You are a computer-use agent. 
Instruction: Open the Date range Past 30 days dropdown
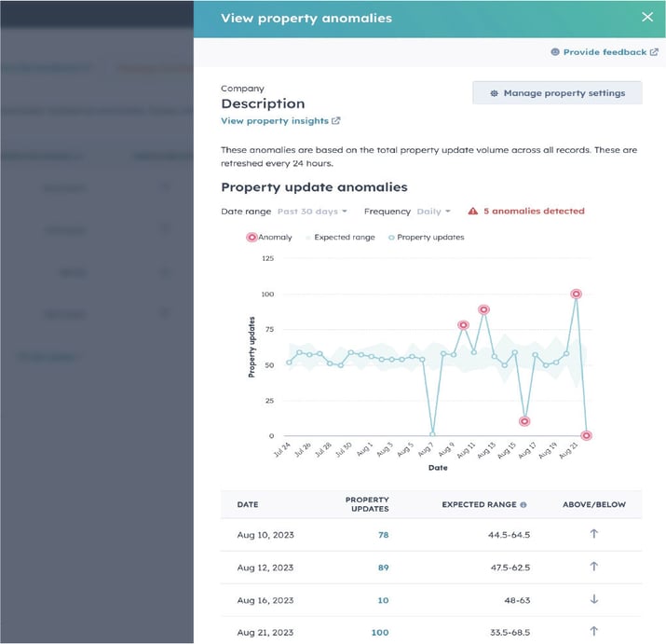click(x=312, y=212)
